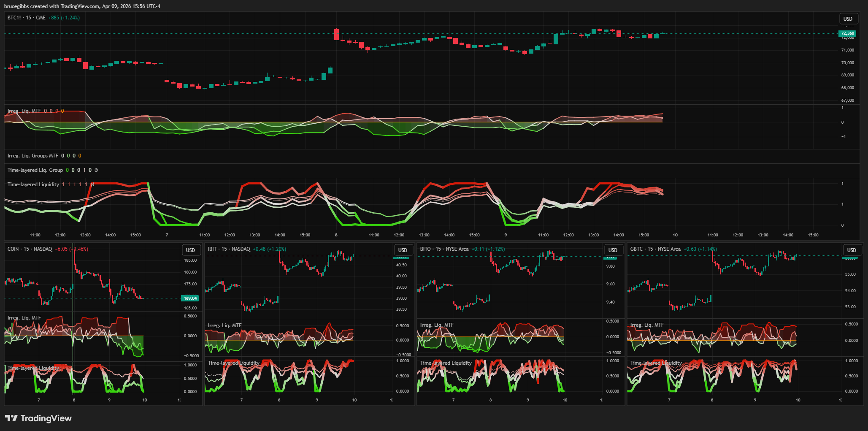Image resolution: width=868 pixels, height=431 pixels.
Task: Click the teal 169.04 price label on COIN
Action: (190, 298)
